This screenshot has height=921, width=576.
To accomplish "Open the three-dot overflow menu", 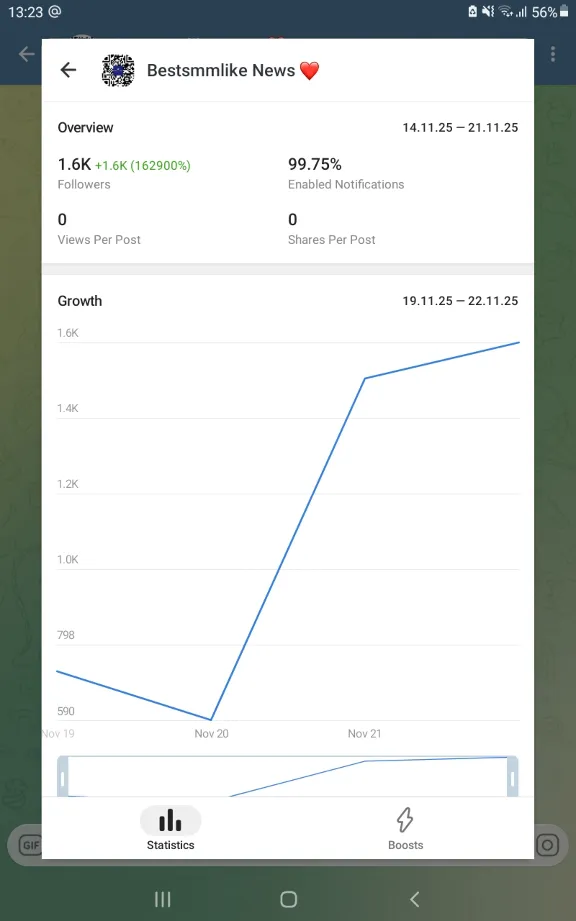I will [553, 54].
